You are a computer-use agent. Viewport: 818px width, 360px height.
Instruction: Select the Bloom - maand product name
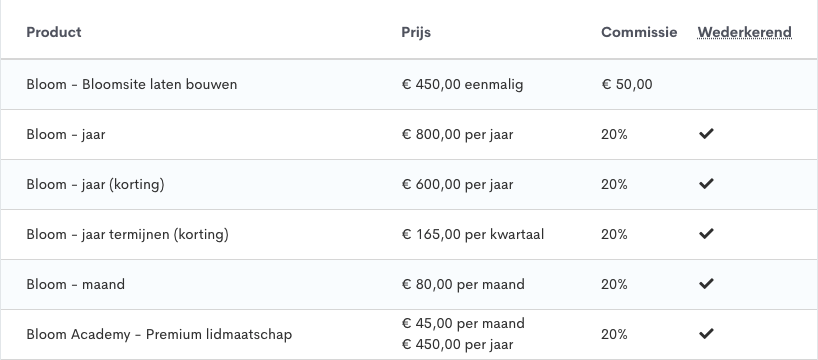pos(76,284)
